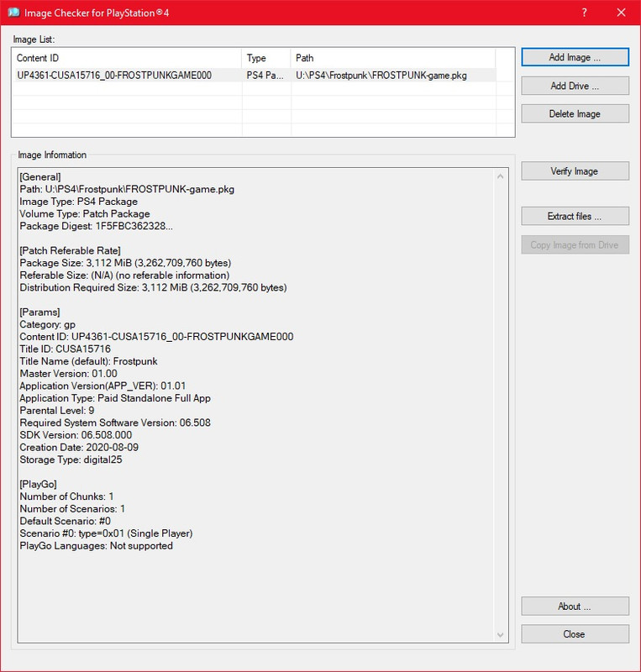Click the Master Version: 01.00 line
The image size is (641, 672).
click(x=68, y=374)
